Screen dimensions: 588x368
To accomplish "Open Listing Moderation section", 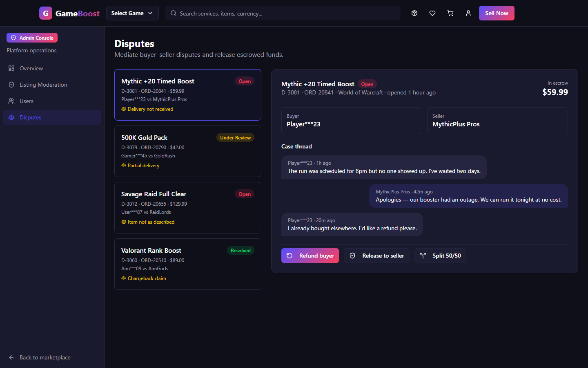I will 52,85.
